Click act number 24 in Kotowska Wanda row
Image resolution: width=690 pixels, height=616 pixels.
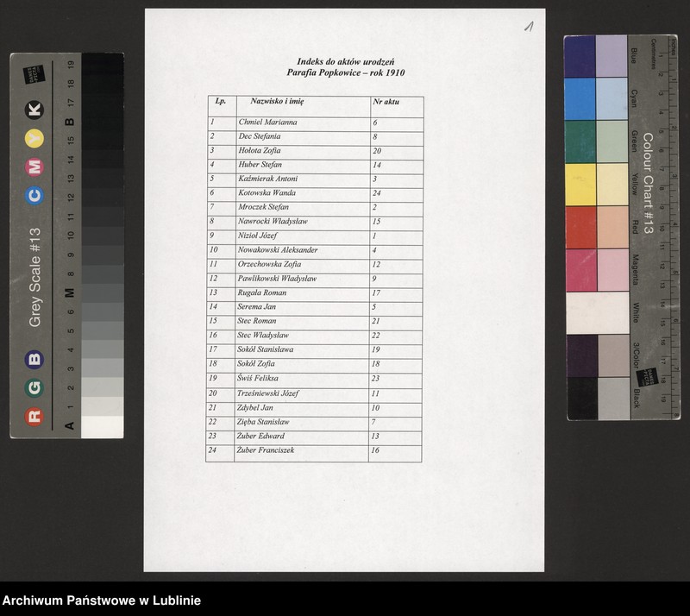point(377,193)
